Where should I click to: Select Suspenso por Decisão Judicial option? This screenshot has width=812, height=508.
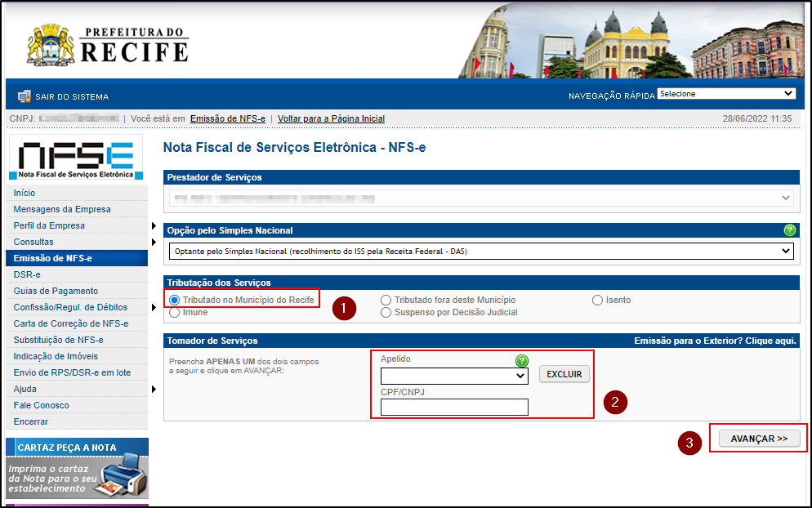(x=386, y=312)
